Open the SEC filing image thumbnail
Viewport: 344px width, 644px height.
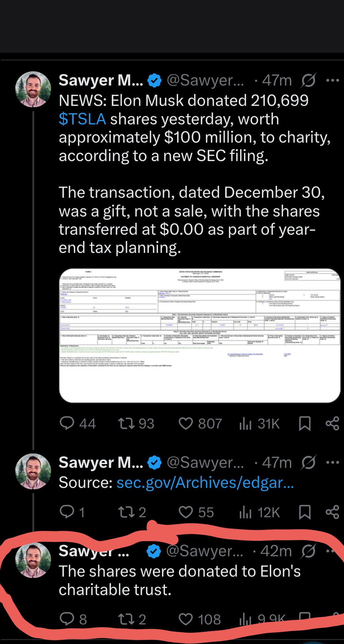[200, 335]
